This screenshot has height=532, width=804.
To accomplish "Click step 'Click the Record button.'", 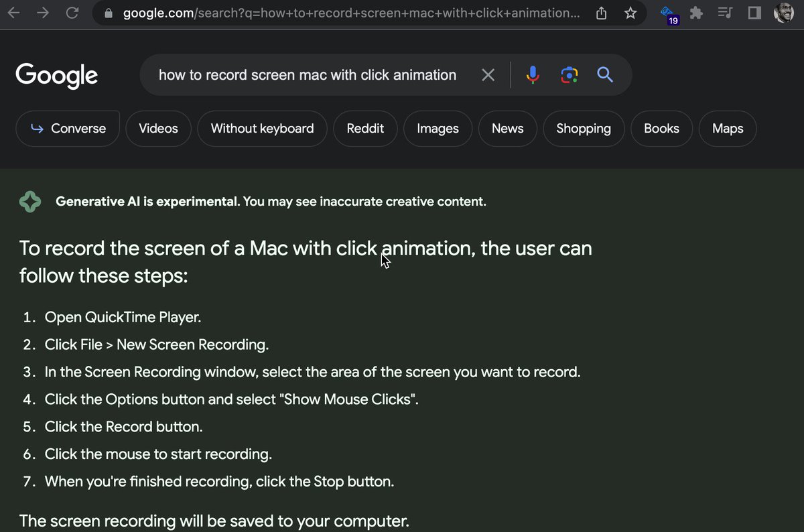I will (x=124, y=427).
